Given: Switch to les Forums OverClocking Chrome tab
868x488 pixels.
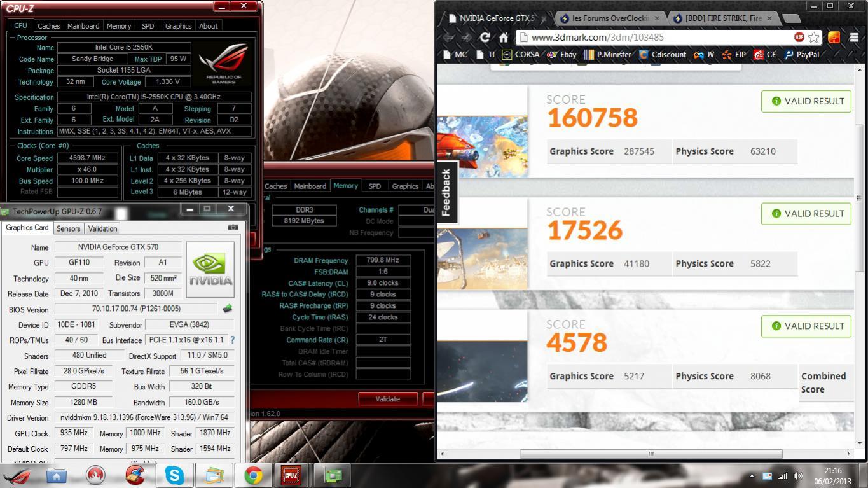Looking at the screenshot, I should point(610,18).
